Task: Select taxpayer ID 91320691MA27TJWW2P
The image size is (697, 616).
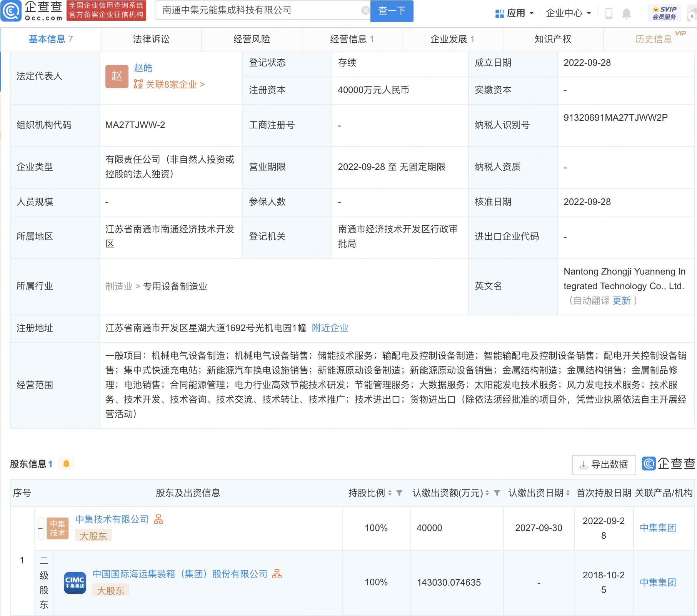Action: click(615, 118)
